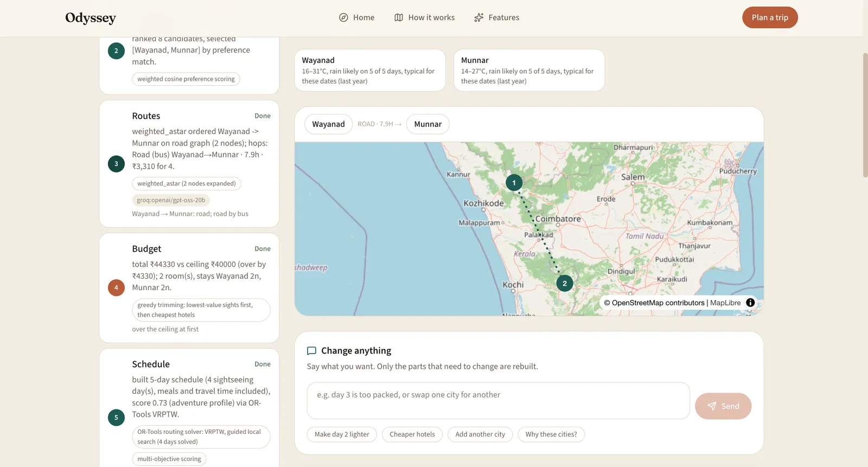Choose the Why these cities? suggestion
This screenshot has width=868, height=467.
(551, 434)
